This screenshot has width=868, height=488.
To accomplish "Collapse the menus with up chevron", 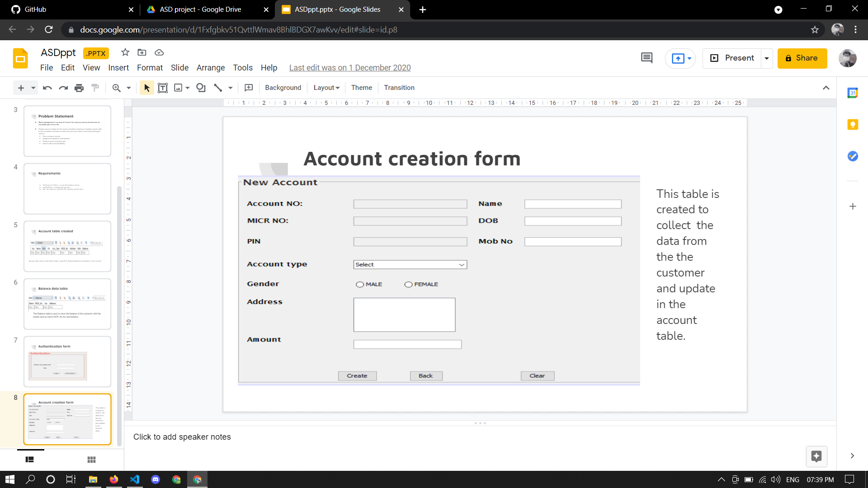I will tap(826, 88).
